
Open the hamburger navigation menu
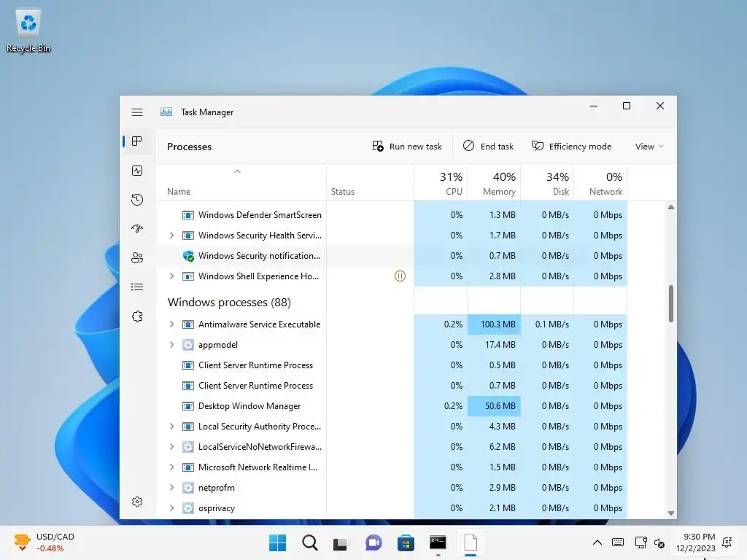coord(137,112)
